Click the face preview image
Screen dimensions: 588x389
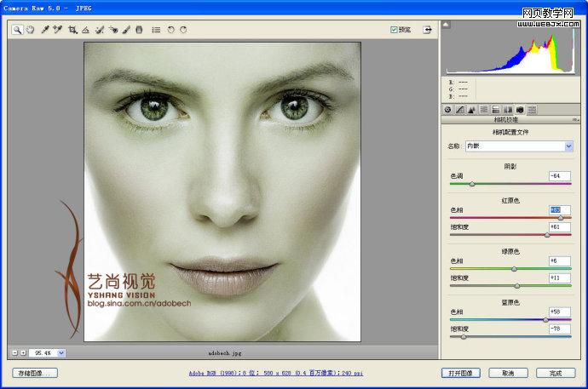(x=222, y=192)
